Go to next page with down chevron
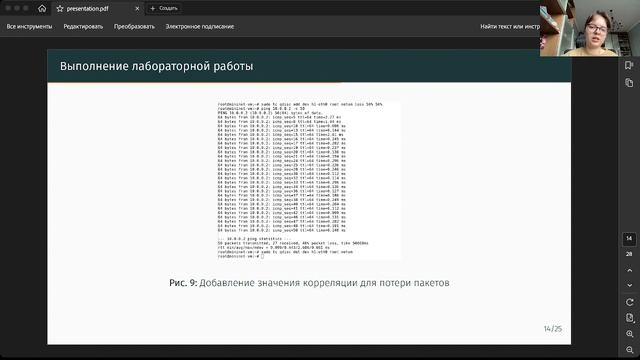 pyautogui.click(x=629, y=285)
